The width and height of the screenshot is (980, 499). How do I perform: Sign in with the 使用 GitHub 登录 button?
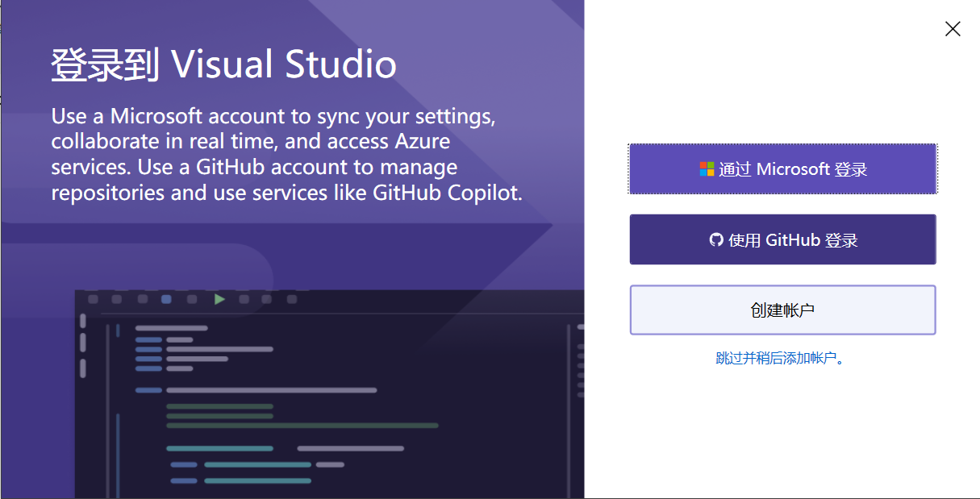click(782, 239)
